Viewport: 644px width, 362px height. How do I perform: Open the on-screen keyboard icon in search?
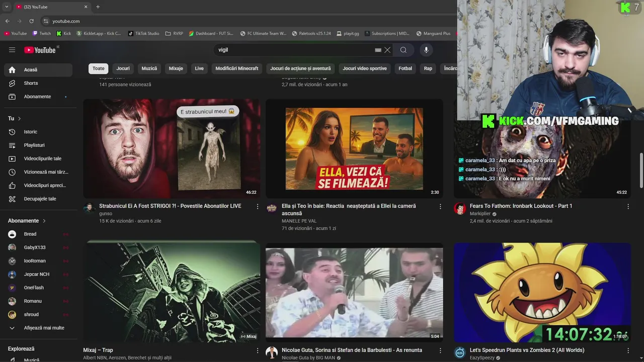click(x=378, y=50)
